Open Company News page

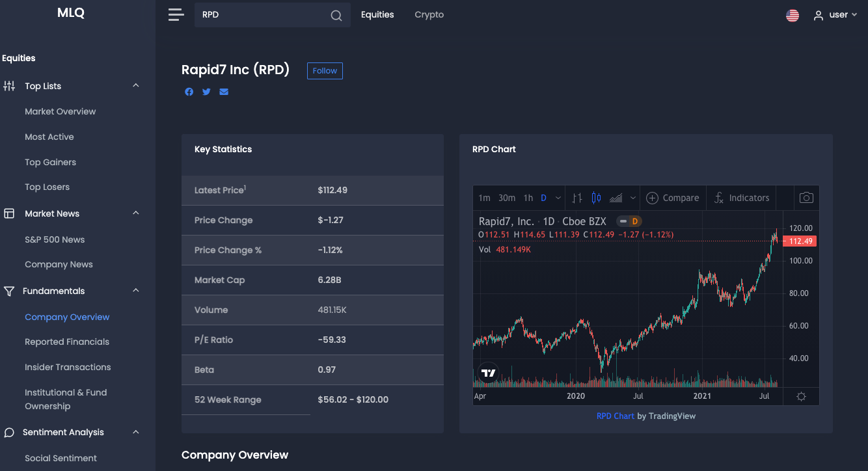coord(59,264)
